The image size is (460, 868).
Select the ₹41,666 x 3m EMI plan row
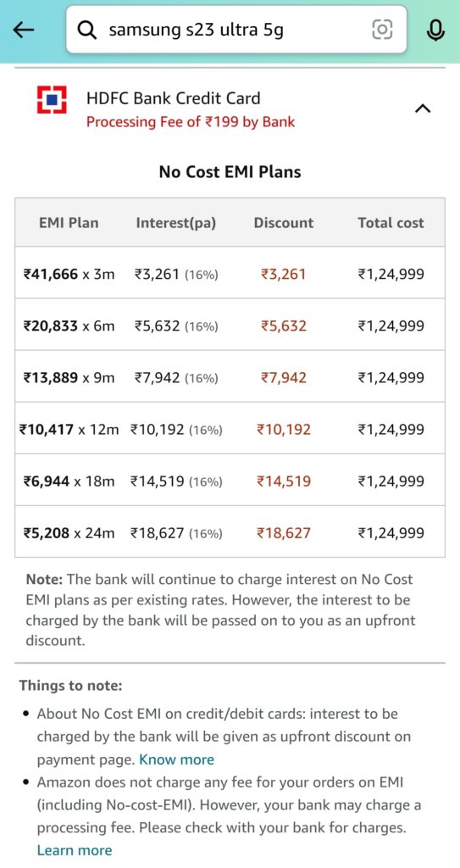[230, 273]
